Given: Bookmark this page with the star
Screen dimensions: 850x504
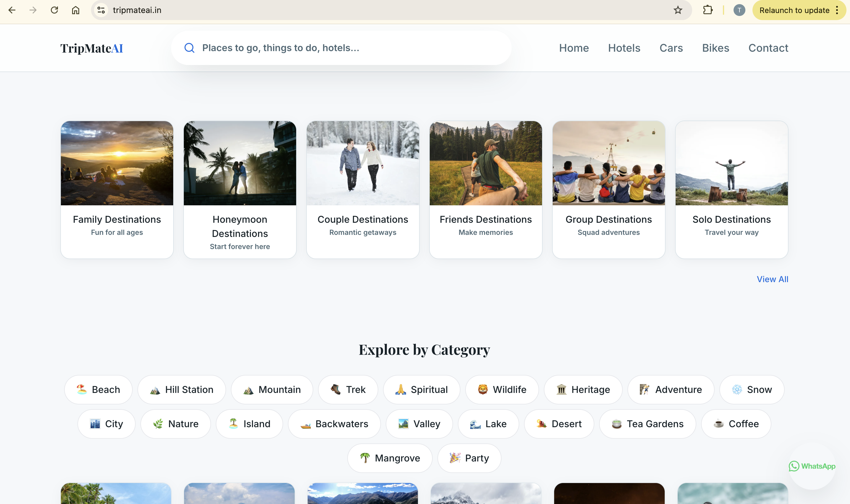Looking at the screenshot, I should [678, 10].
